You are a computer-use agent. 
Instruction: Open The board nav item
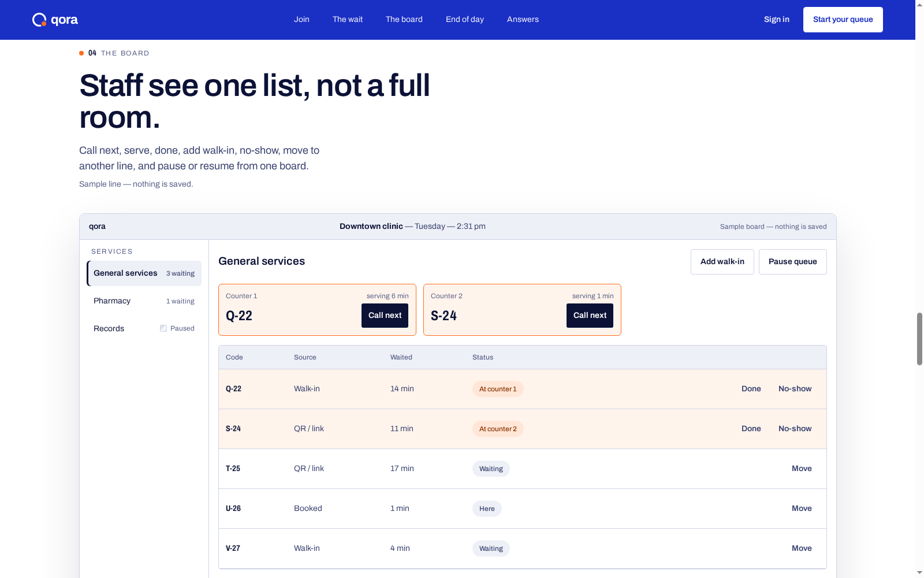[x=404, y=19]
